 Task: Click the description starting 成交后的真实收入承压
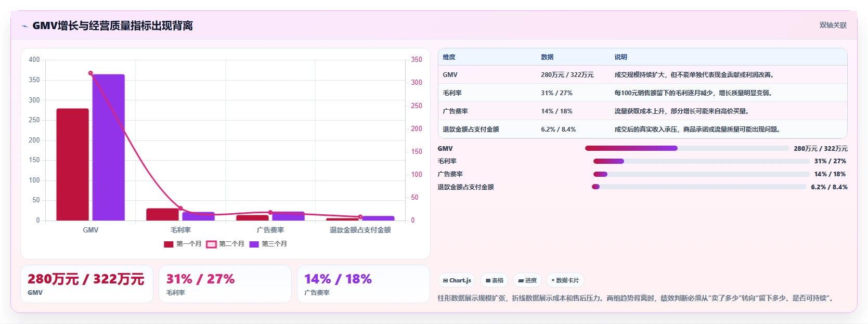698,129
